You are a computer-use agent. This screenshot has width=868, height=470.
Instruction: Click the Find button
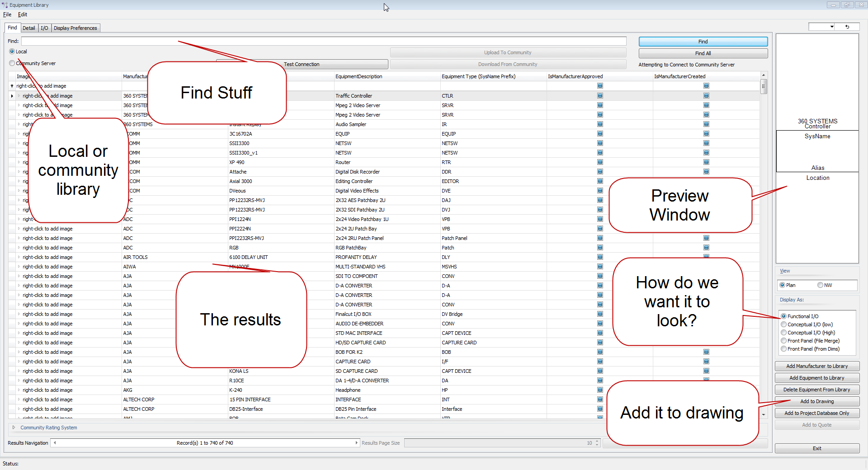(x=703, y=42)
